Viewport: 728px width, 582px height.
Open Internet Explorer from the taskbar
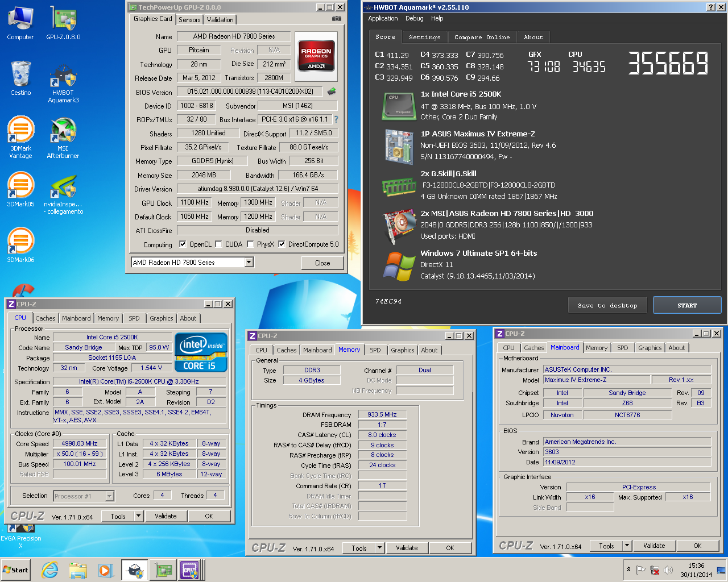pos(50,570)
